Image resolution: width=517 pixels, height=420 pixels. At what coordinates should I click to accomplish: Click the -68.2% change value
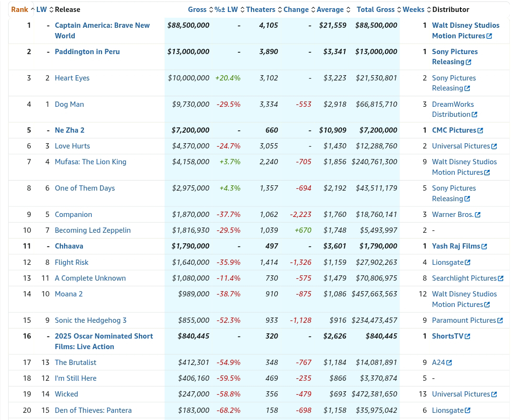point(228,410)
